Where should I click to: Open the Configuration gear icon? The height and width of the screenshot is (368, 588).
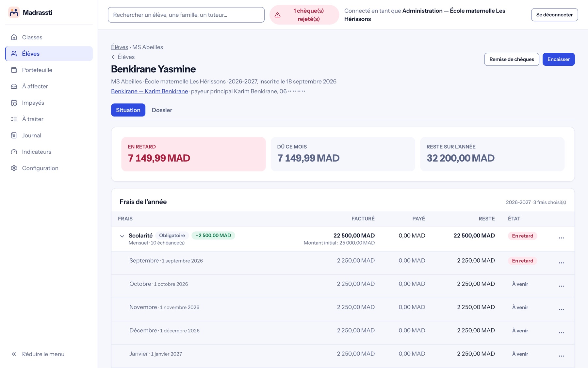click(x=14, y=168)
